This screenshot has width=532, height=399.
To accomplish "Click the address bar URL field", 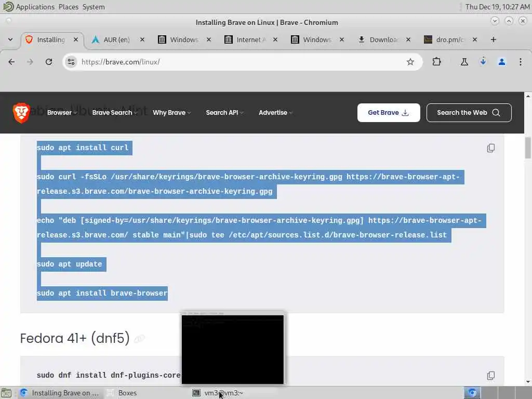I will pos(243,62).
